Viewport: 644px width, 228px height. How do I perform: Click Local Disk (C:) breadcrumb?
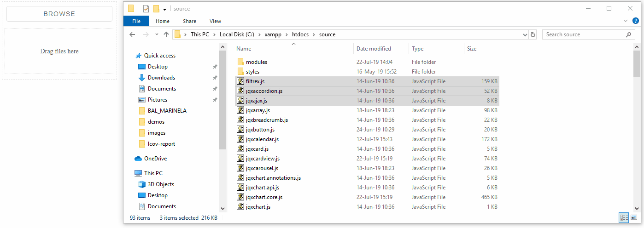click(x=237, y=34)
